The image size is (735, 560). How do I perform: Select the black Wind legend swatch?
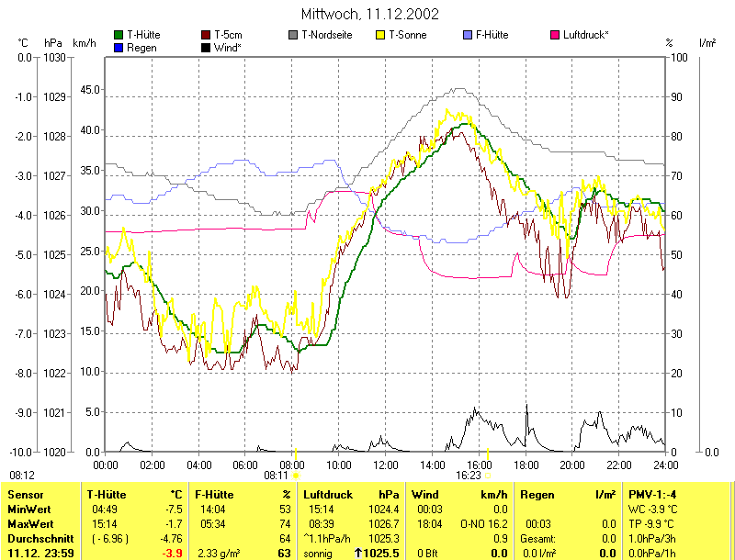point(206,47)
